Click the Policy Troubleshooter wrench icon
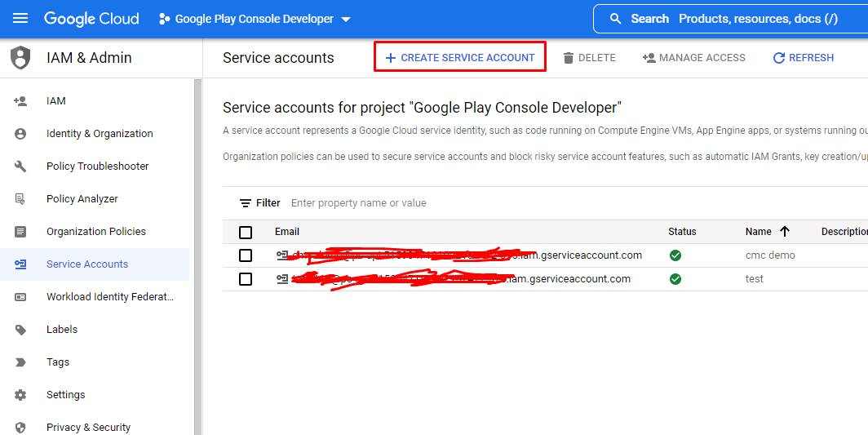The height and width of the screenshot is (435, 868). click(x=20, y=166)
